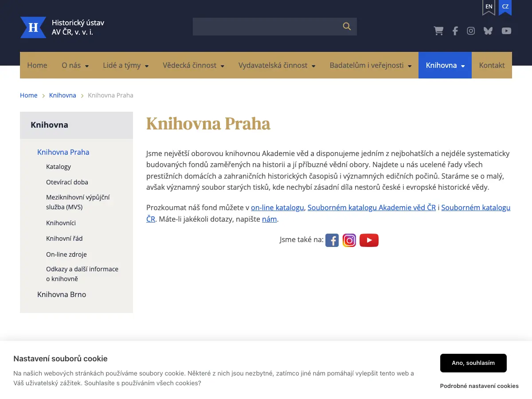Click the red YouTube icon after 'Jsme také na'
This screenshot has height=399, width=532.
point(369,240)
